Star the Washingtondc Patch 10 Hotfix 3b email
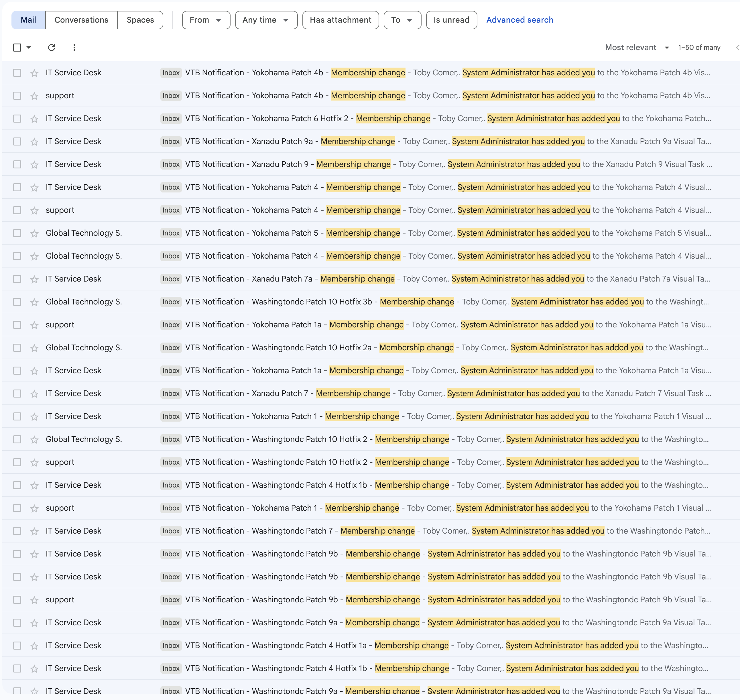This screenshot has height=700, width=740. point(34,302)
